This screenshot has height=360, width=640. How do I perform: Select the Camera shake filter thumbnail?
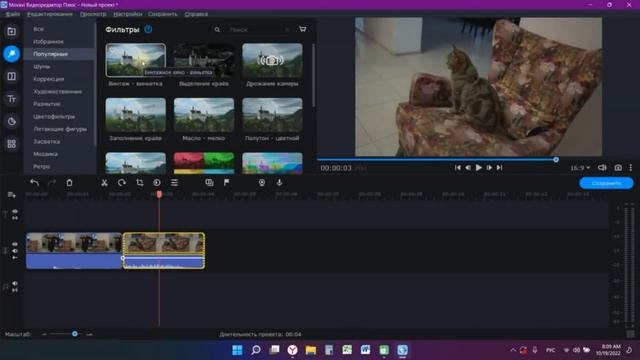point(272,60)
